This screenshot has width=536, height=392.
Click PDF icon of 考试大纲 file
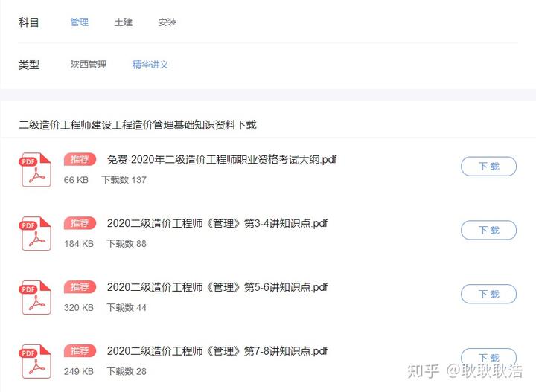35,170
